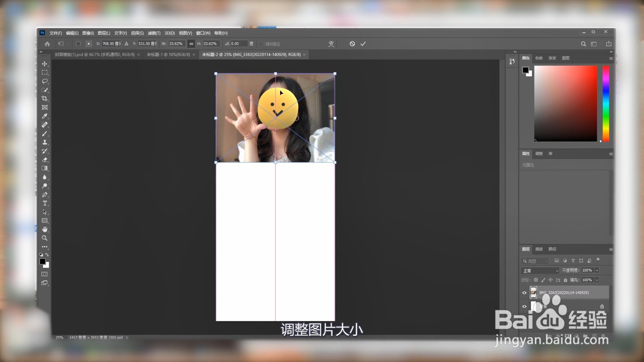The width and height of the screenshot is (644, 362).
Task: Switch to the 通道 Channels tab
Action: [x=539, y=249]
